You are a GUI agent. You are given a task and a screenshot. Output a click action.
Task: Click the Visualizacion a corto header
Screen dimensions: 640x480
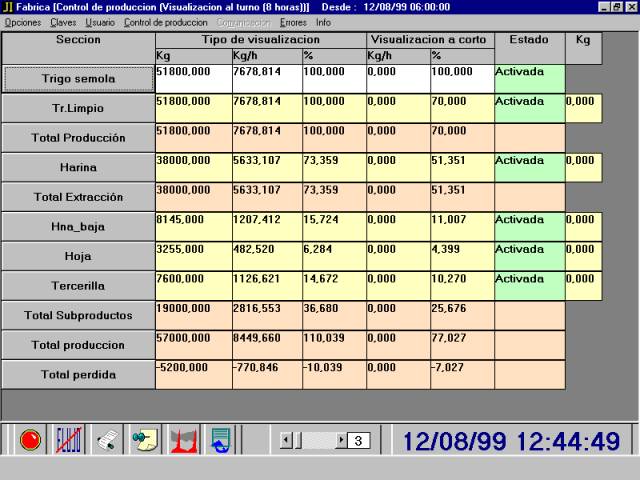click(x=430, y=40)
